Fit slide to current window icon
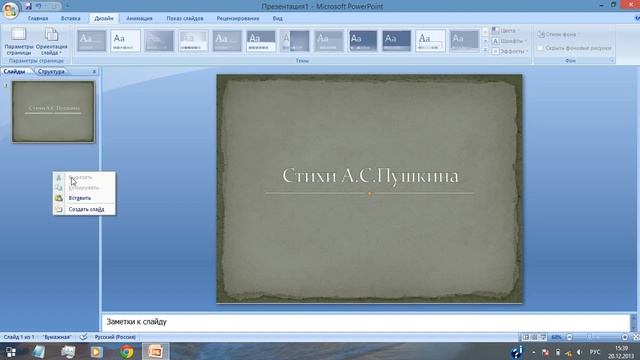 coord(636,337)
